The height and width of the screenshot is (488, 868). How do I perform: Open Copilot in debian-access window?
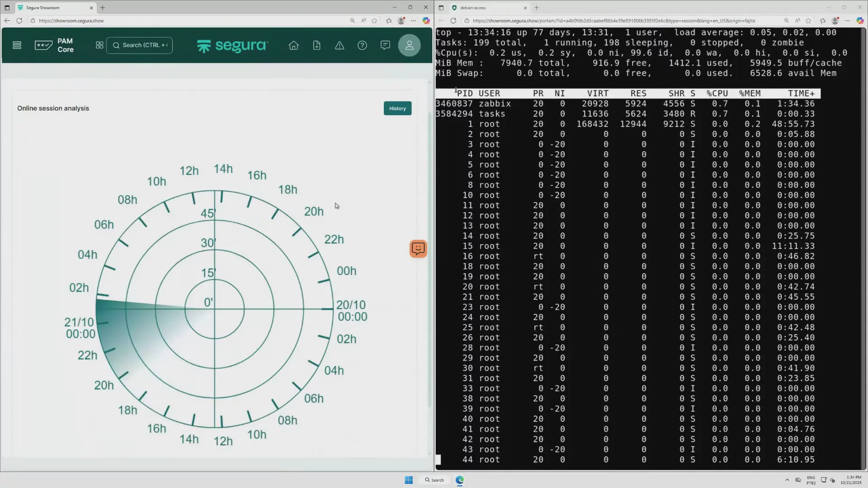tap(860, 20)
